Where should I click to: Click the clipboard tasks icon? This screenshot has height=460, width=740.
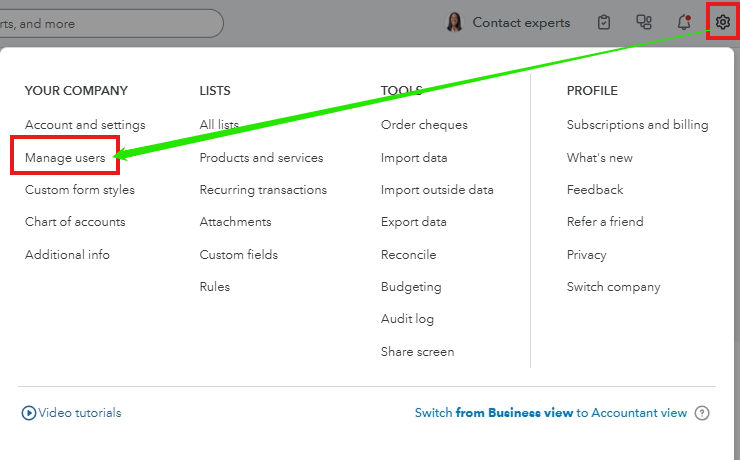604,22
